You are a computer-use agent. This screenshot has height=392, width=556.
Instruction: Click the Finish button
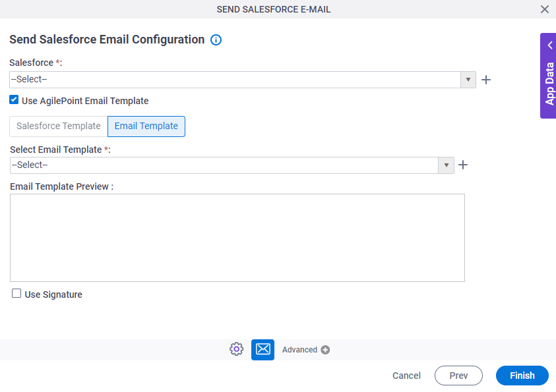pos(521,376)
